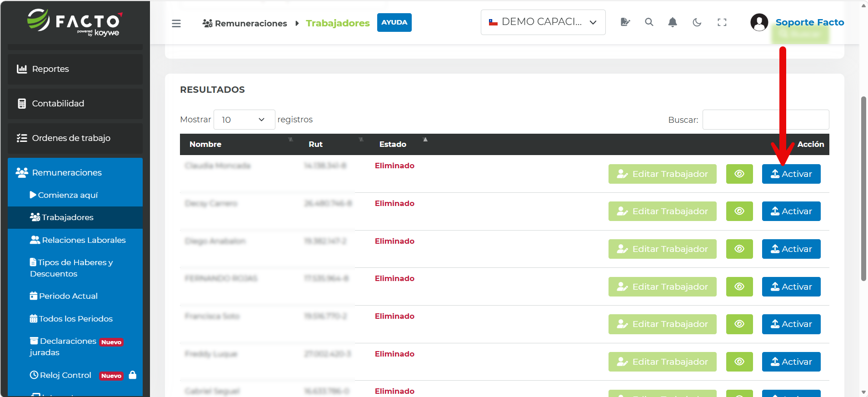Activate worker Diego Anabalon
Image resolution: width=868 pixels, height=397 pixels.
pos(791,249)
